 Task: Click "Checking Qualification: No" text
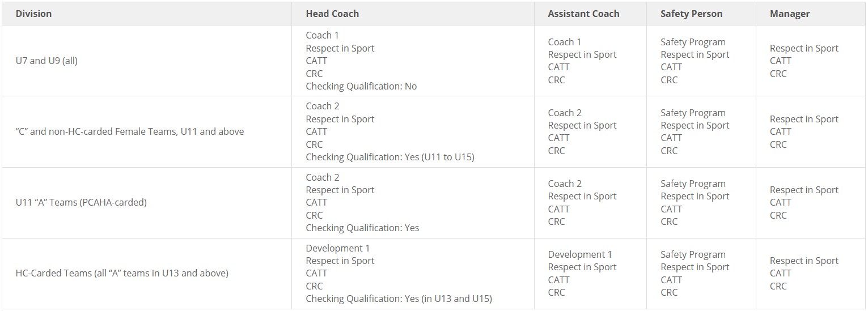pos(361,86)
